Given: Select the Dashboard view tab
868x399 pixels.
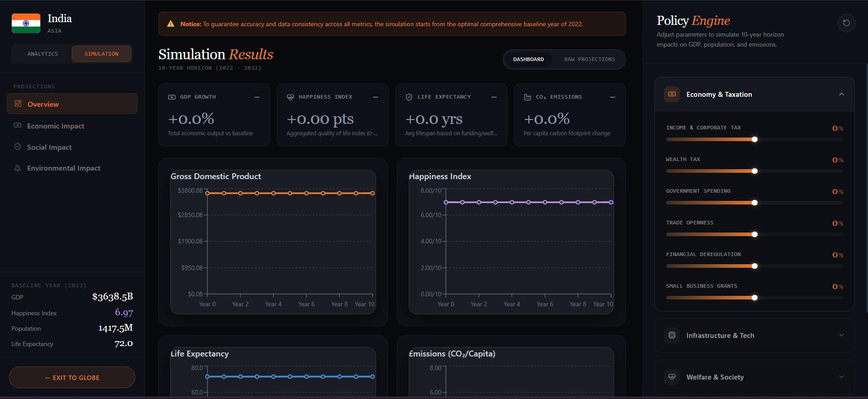Looking at the screenshot, I should [529, 59].
